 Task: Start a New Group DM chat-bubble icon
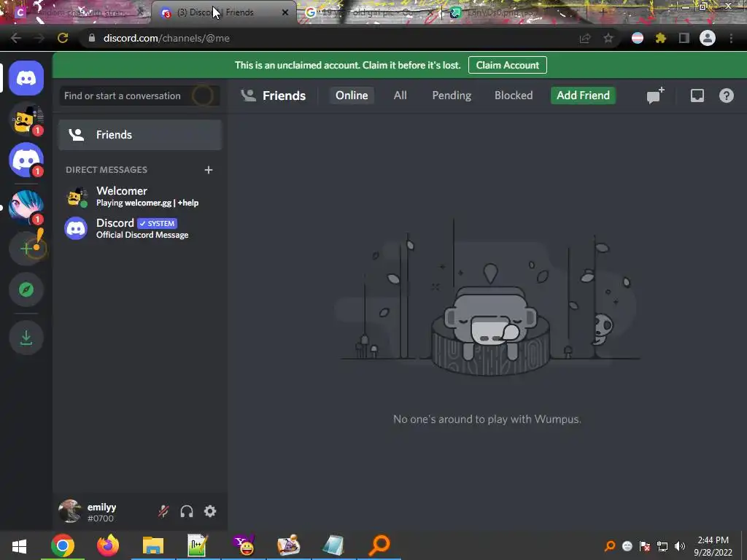(656, 96)
